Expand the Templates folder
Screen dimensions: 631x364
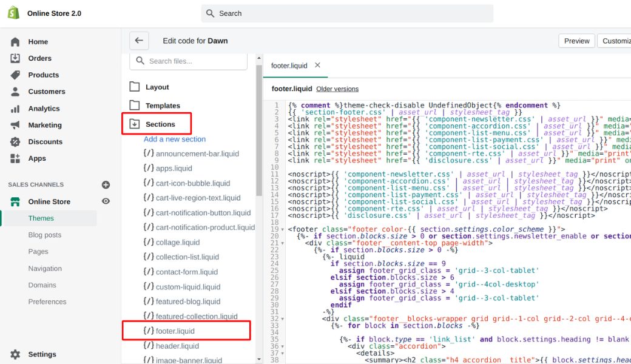[x=163, y=106]
